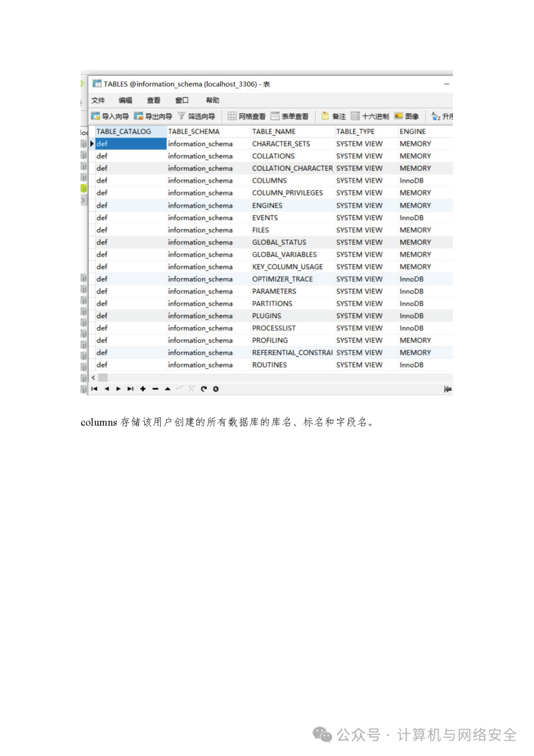
Task: Click information_schema cell in the ROUTINES row
Action: (x=209, y=365)
